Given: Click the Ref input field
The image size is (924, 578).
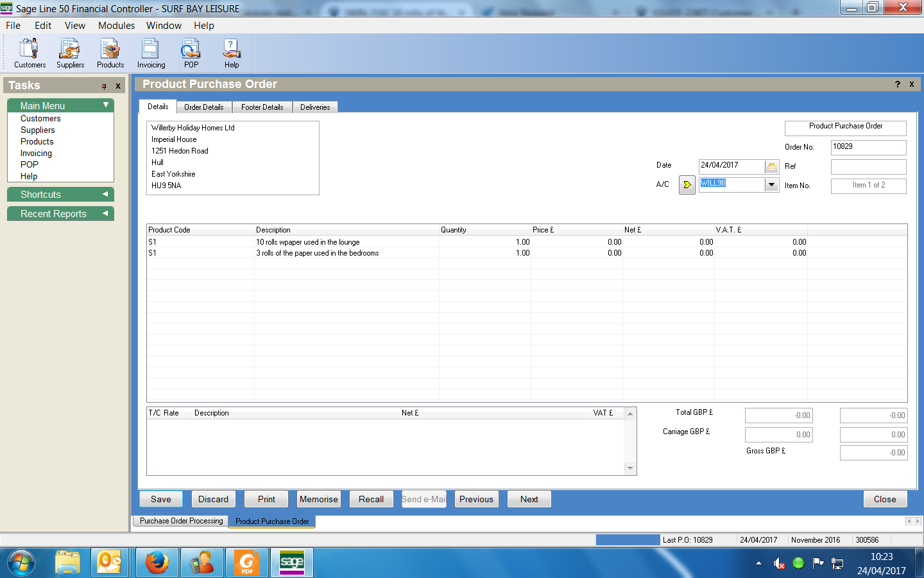Looking at the screenshot, I should coord(868,166).
